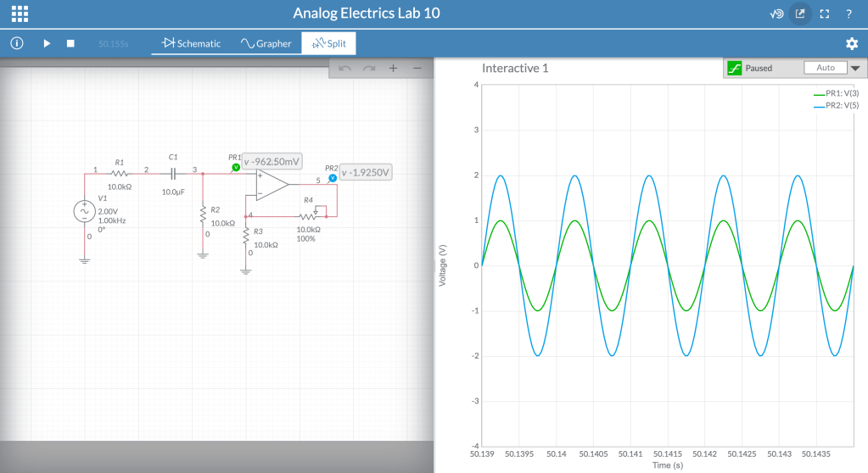Viewport: 868px width, 473px height.
Task: Switch to the Schematic view tab
Action: click(x=191, y=43)
